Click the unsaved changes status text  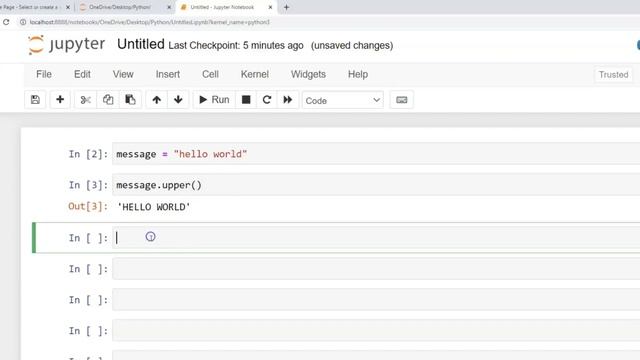coord(352,45)
